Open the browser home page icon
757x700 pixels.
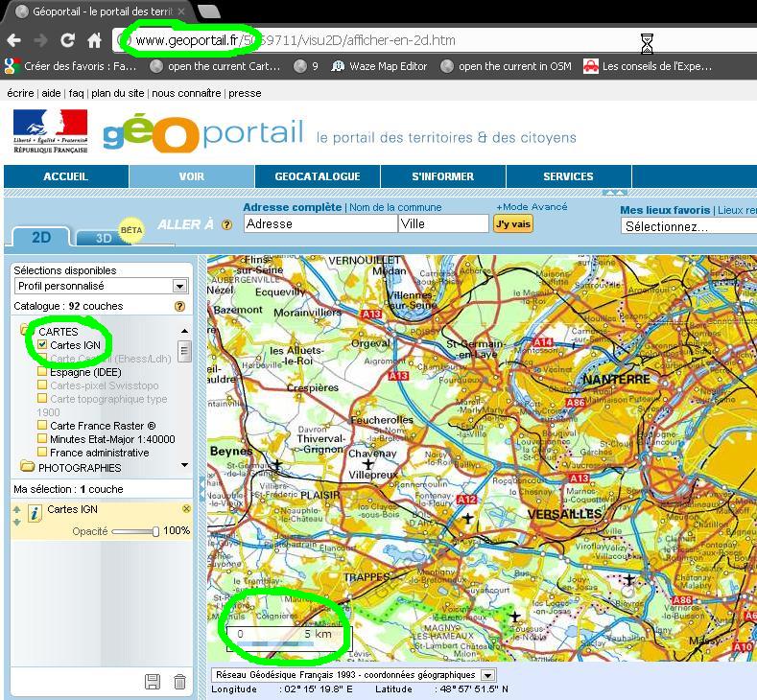click(x=95, y=40)
